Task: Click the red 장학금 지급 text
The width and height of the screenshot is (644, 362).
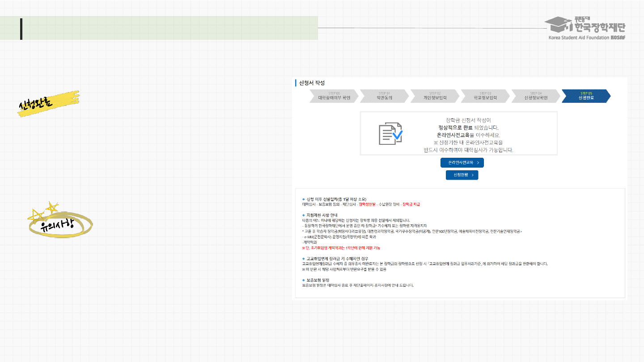Action: 411,204
